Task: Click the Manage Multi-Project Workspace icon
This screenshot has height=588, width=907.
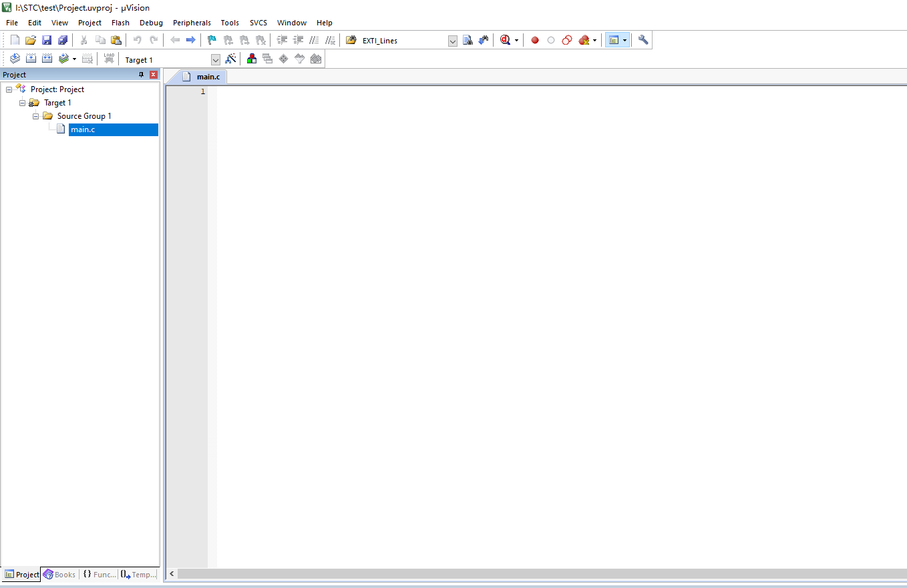Action: pyautogui.click(x=268, y=59)
